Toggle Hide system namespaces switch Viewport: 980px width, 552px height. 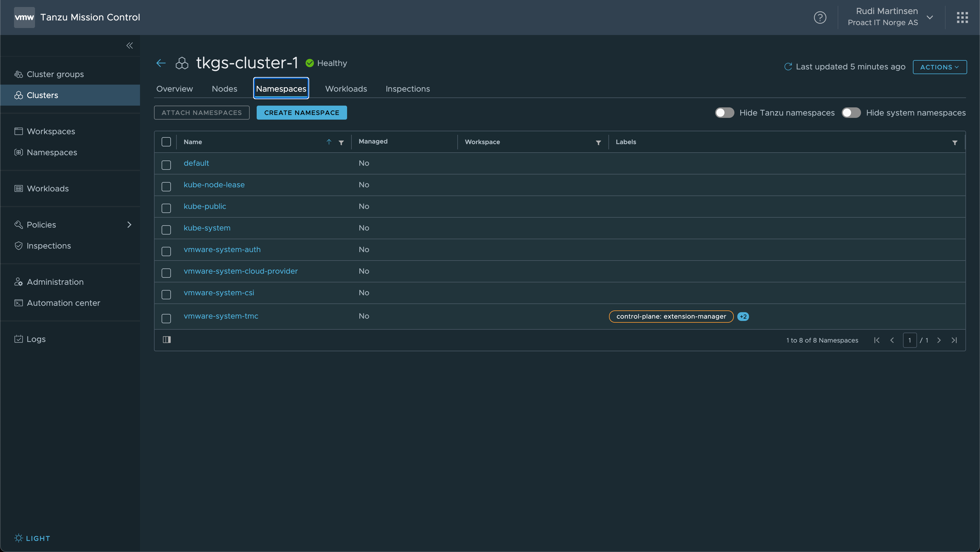pos(851,113)
